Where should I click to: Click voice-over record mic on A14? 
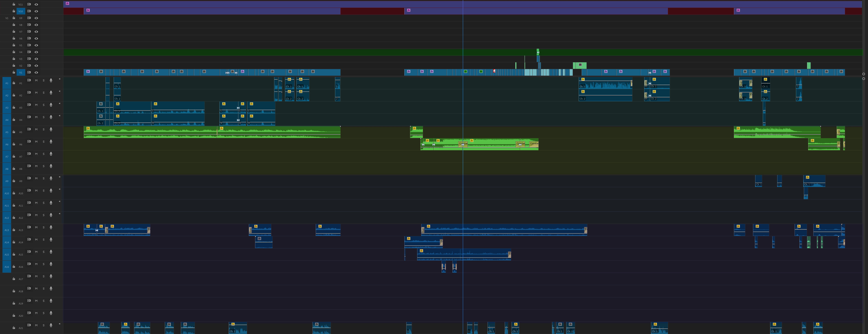[x=51, y=240]
